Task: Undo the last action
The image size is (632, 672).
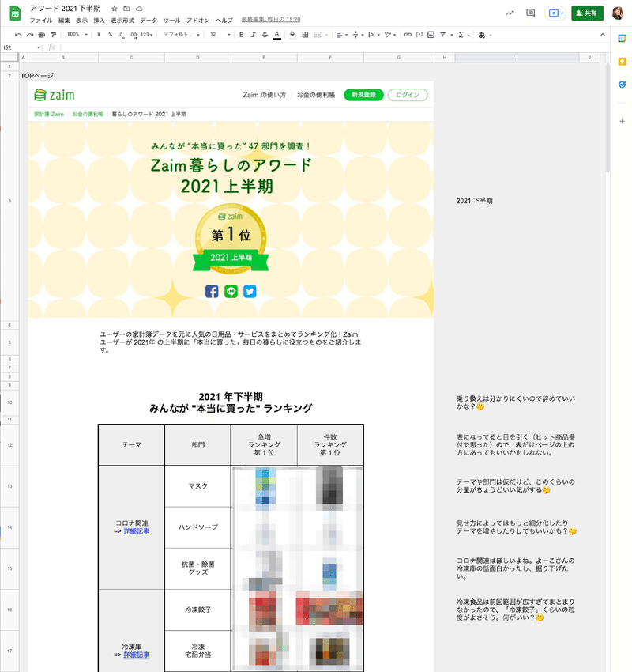Action: 18,35
